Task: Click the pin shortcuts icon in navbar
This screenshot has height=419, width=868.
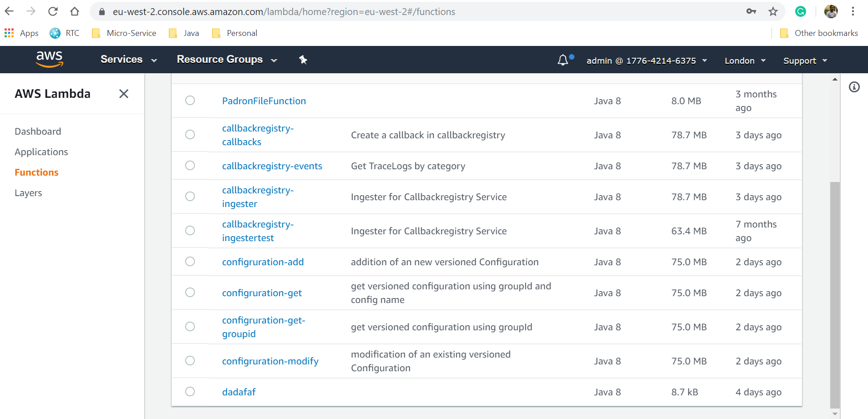Action: (303, 60)
